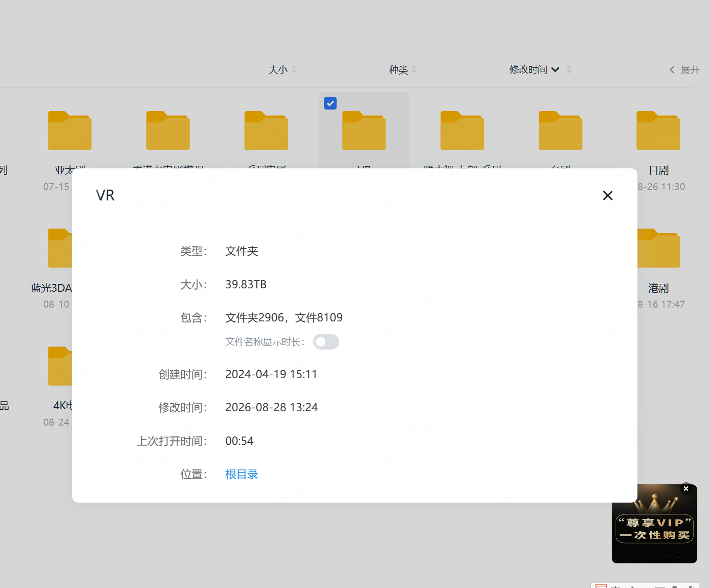Open the 根目录 location link
Screen dimensions: 711x588
click(242, 474)
